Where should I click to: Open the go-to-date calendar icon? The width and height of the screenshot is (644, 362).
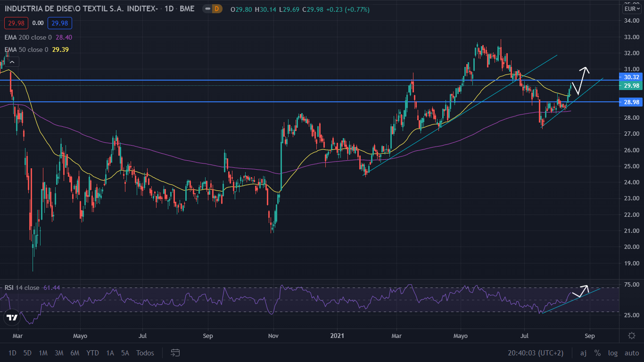175,353
